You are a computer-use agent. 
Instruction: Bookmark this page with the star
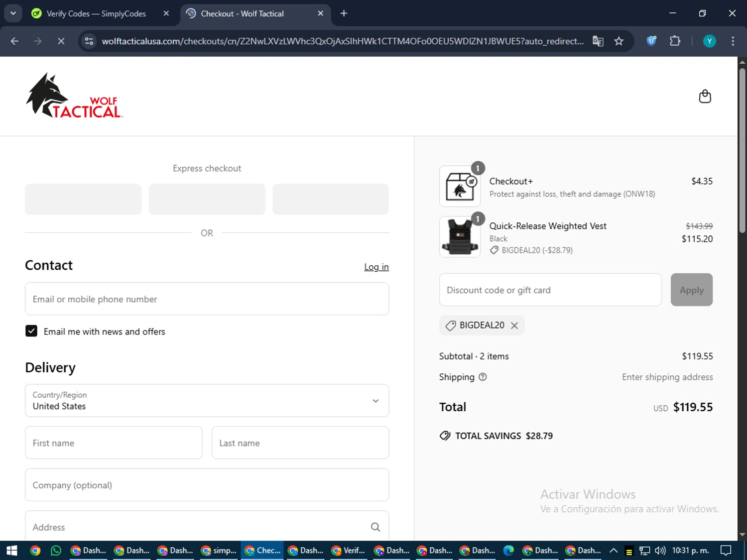coord(619,41)
